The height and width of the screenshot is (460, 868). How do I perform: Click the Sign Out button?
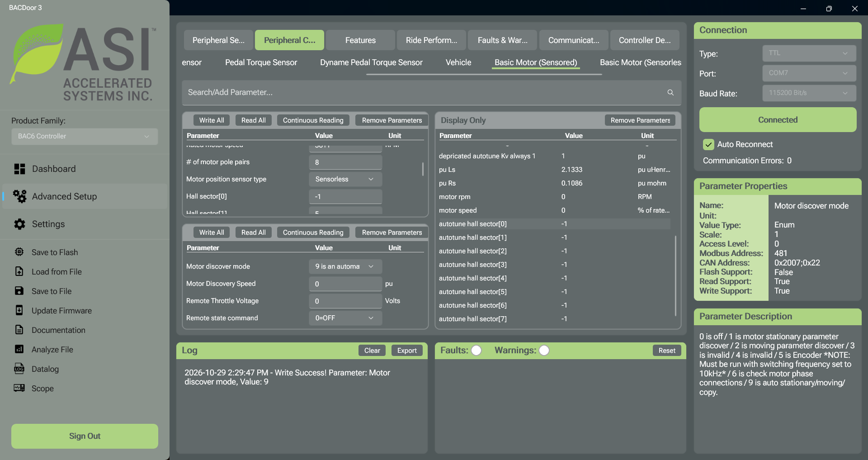pyautogui.click(x=85, y=436)
